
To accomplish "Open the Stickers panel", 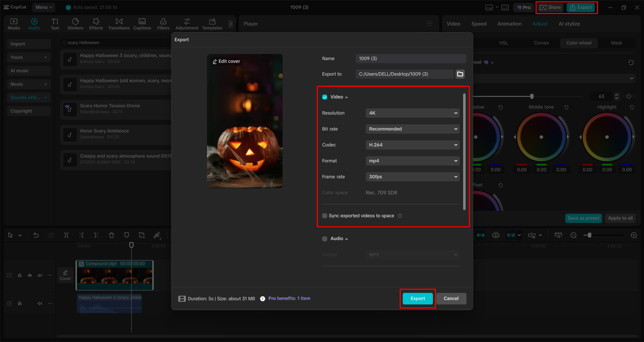I will (x=75, y=23).
